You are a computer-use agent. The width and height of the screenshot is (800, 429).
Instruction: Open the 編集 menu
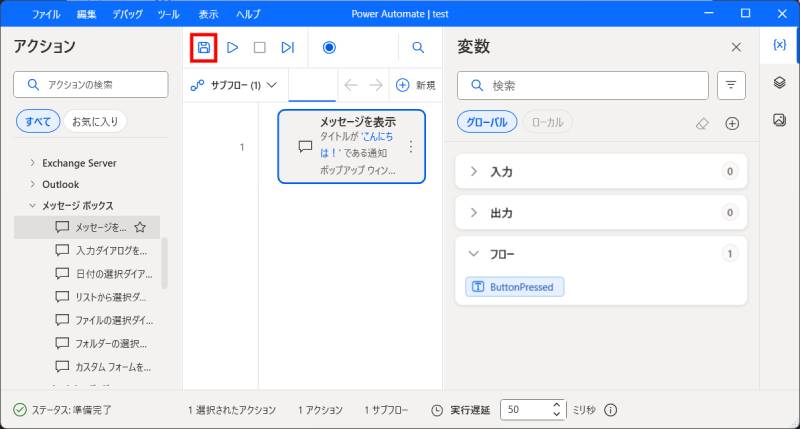point(86,14)
